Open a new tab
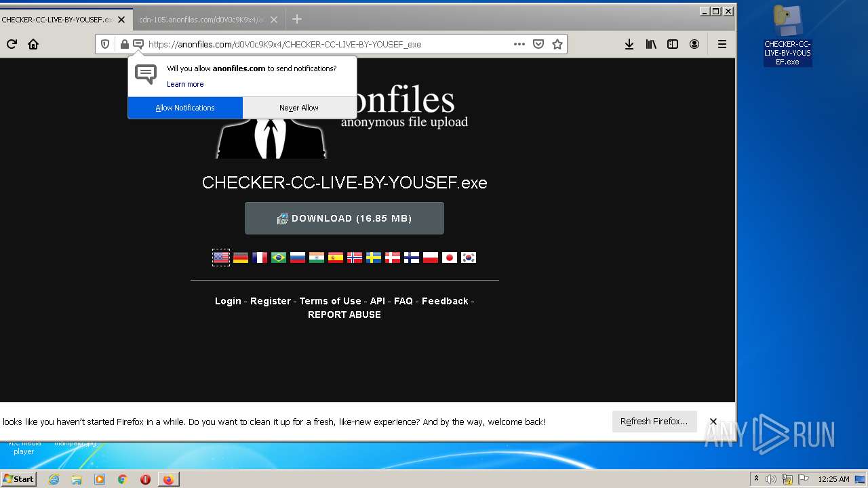This screenshot has width=868, height=488. point(296,19)
